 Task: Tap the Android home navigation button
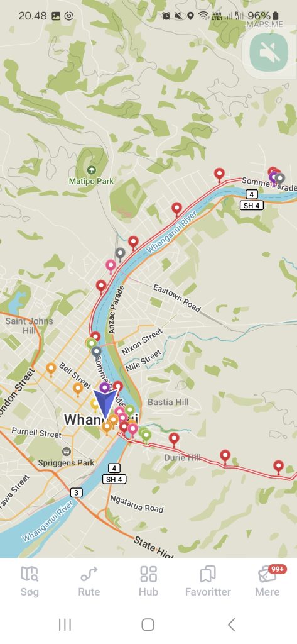pyautogui.click(x=148, y=625)
